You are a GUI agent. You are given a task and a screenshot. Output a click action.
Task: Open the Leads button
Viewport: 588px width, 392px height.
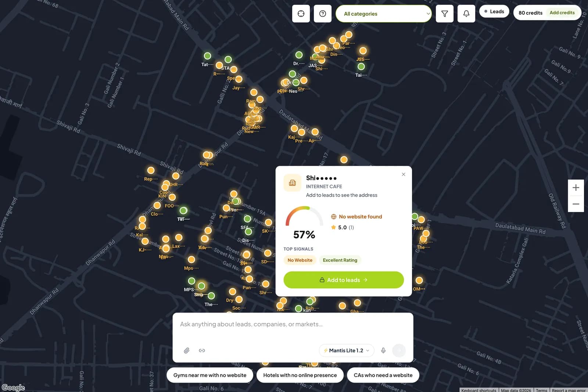[x=494, y=11]
